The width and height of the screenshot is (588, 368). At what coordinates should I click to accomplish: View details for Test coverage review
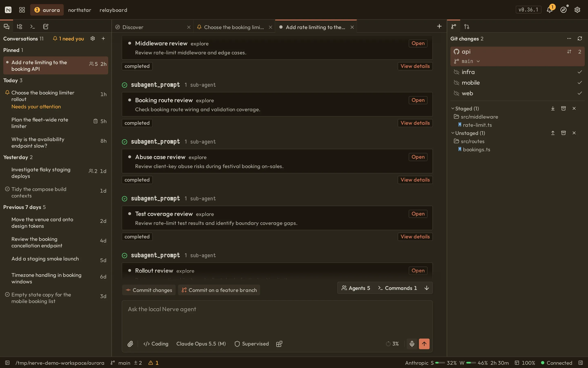pyautogui.click(x=415, y=237)
